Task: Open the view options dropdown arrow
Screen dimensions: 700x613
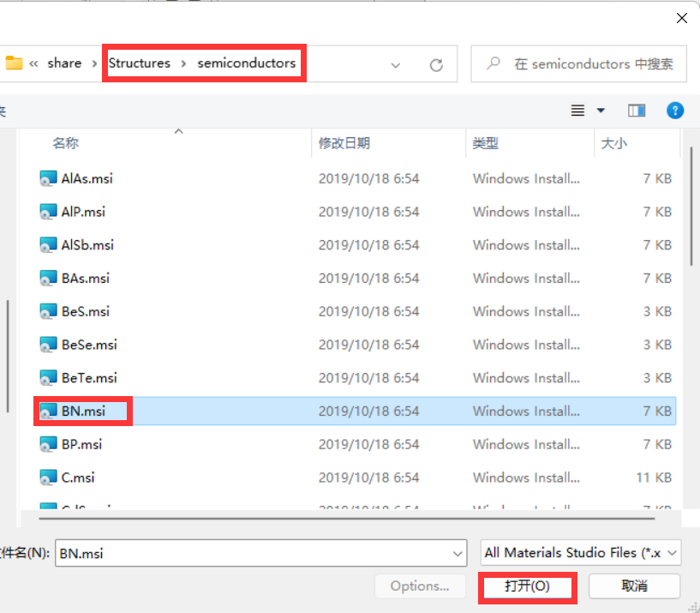Action: pyautogui.click(x=601, y=111)
